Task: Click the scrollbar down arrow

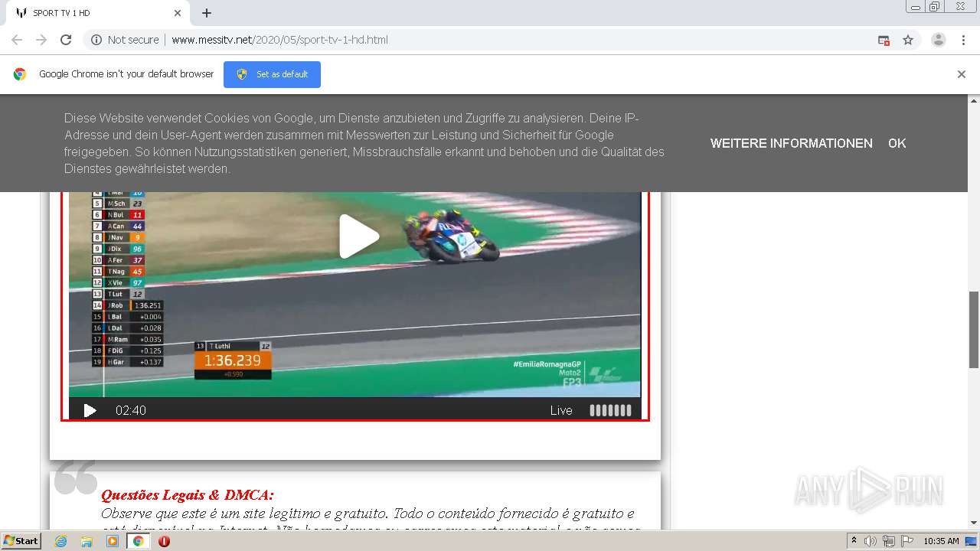Action: click(974, 523)
